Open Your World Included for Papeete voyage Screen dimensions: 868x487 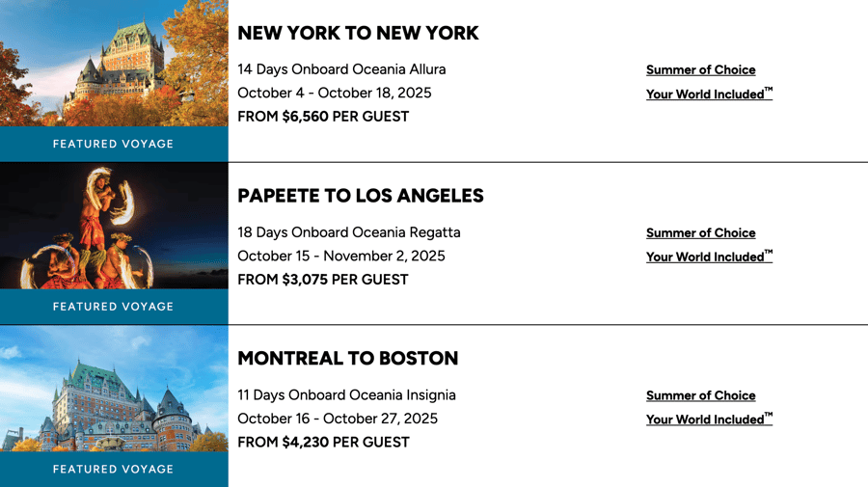click(x=709, y=257)
